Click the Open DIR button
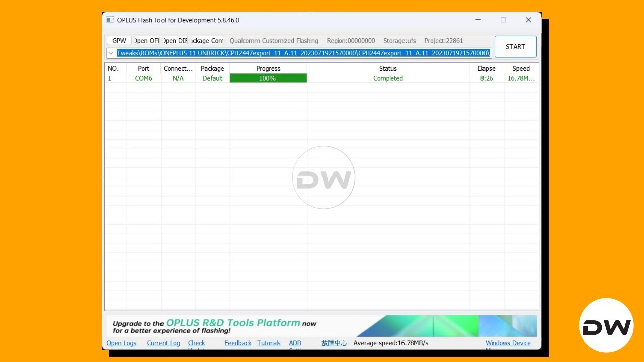The width and height of the screenshot is (644, 362). tap(175, 41)
